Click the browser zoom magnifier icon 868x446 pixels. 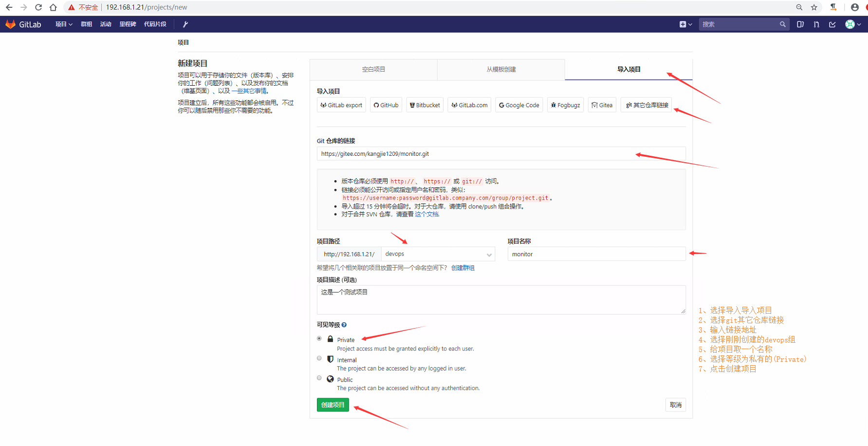pyautogui.click(x=799, y=7)
